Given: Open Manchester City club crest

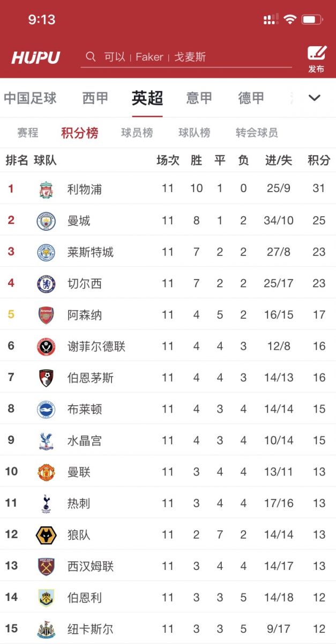Looking at the screenshot, I should pyautogui.click(x=46, y=221).
